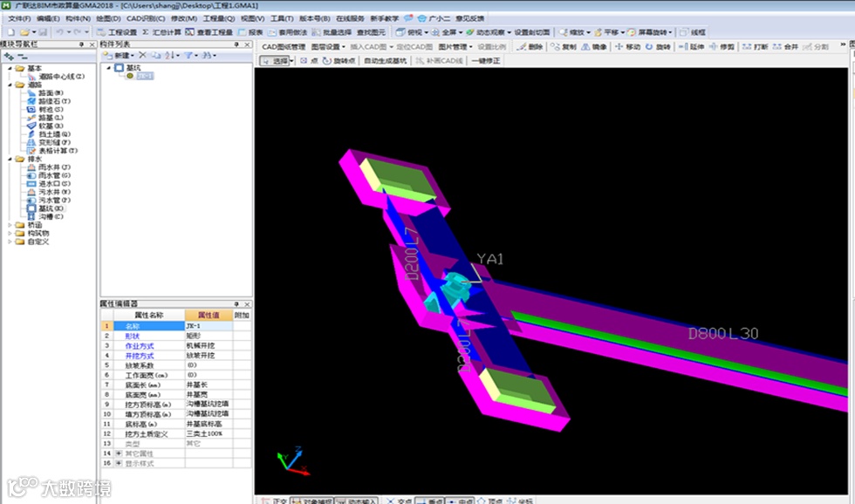This screenshot has width=855, height=504.
Task: Select the 点 point draw tool
Action: (x=309, y=60)
